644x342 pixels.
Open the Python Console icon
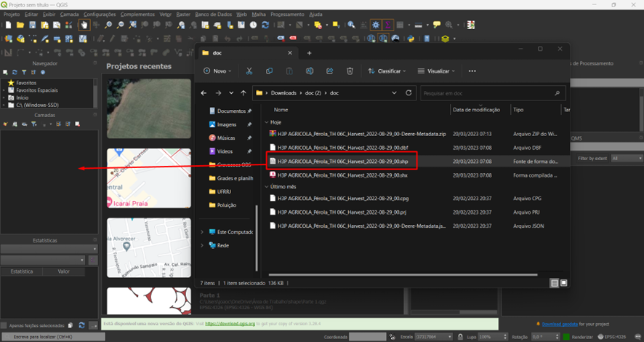point(411,39)
